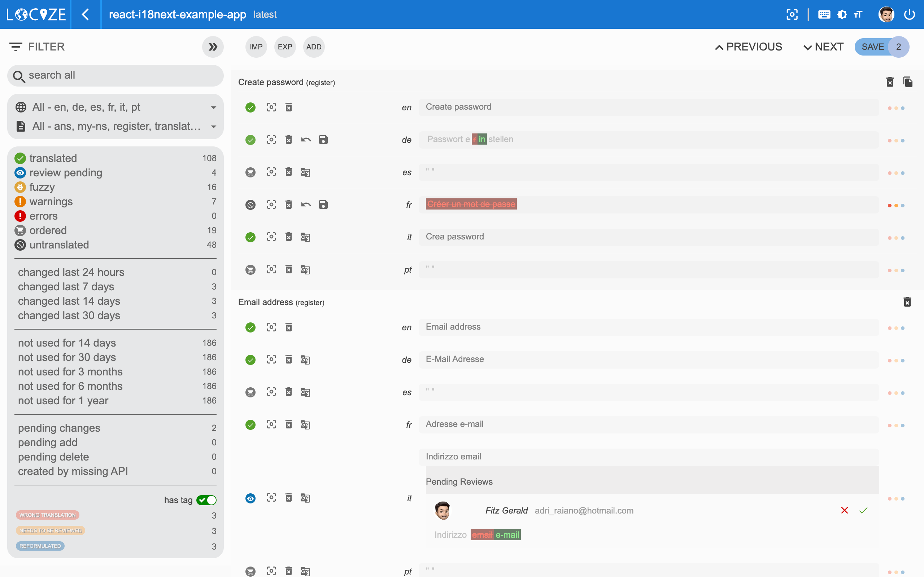Filter by WRONG TRANSLATION tag

[x=48, y=515]
